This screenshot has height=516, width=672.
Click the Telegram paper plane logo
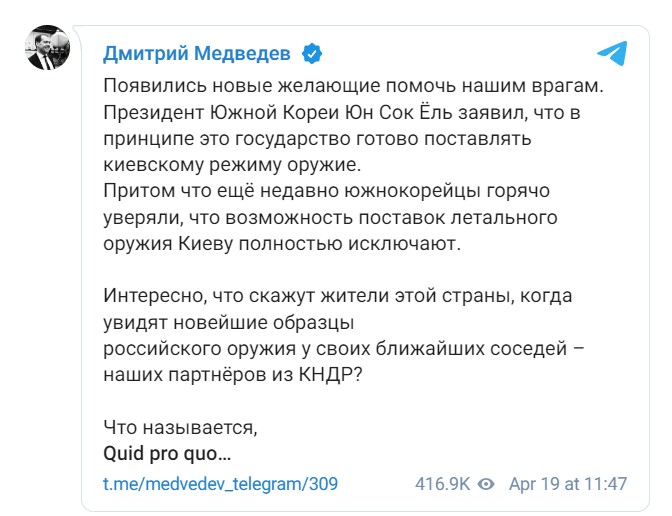click(x=612, y=53)
